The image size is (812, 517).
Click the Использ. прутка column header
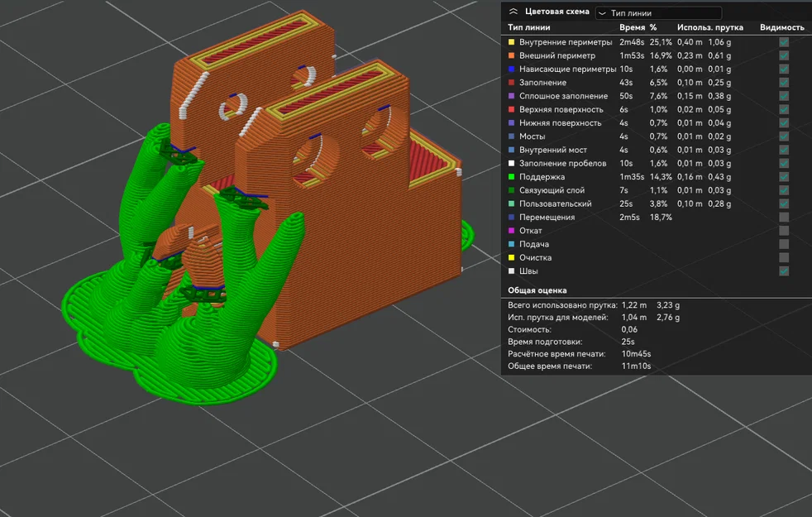coord(710,27)
